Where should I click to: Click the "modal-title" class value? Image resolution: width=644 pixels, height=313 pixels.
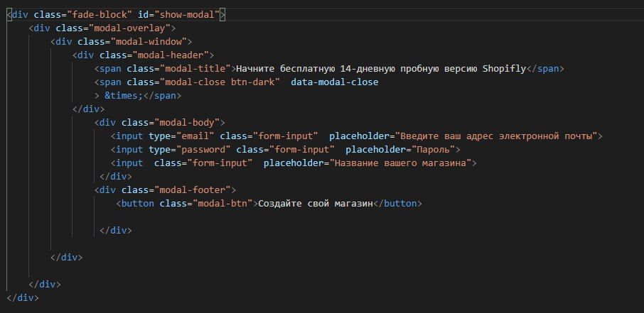(195, 69)
